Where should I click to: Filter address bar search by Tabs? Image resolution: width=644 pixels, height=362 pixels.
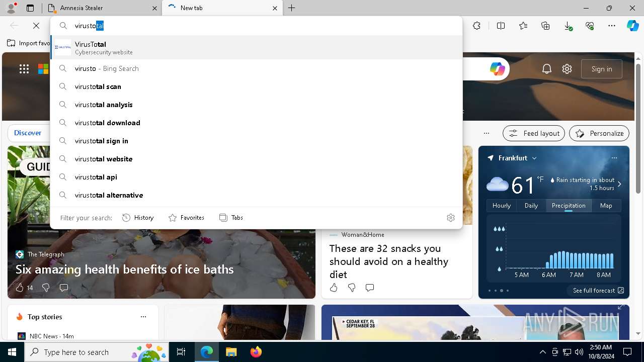[x=231, y=218]
